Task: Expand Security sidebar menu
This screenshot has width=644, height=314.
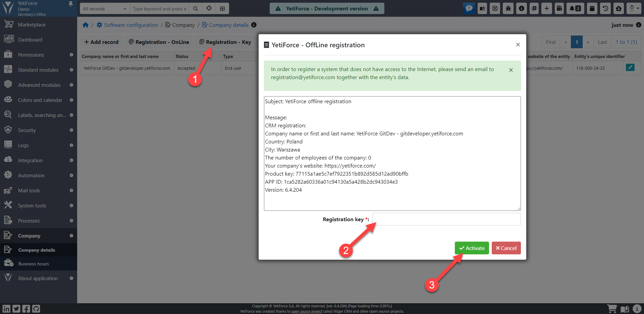Action: [x=39, y=130]
